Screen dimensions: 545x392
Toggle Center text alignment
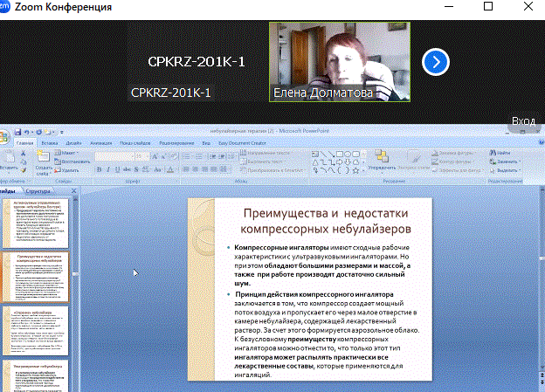[196, 169]
